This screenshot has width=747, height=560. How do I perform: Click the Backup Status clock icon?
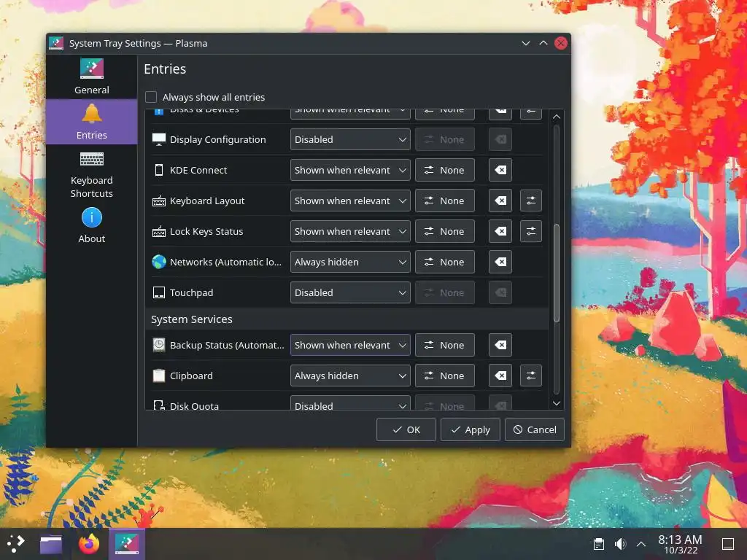158,345
